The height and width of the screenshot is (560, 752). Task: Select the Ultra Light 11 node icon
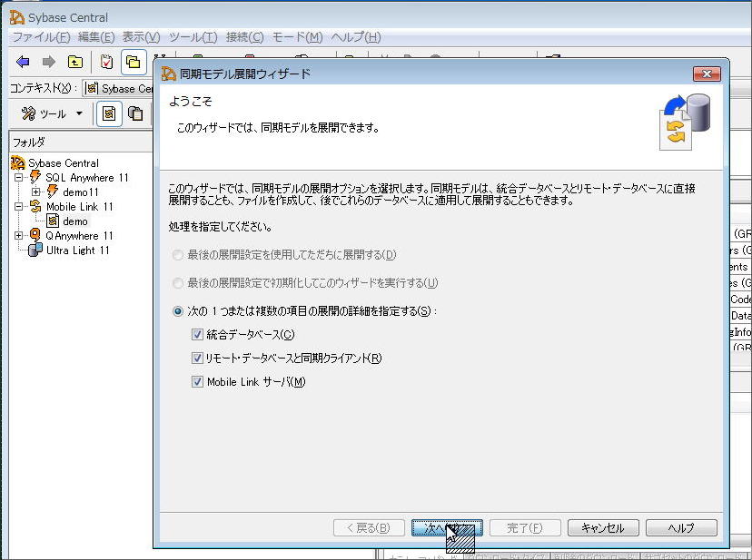pyautogui.click(x=35, y=251)
